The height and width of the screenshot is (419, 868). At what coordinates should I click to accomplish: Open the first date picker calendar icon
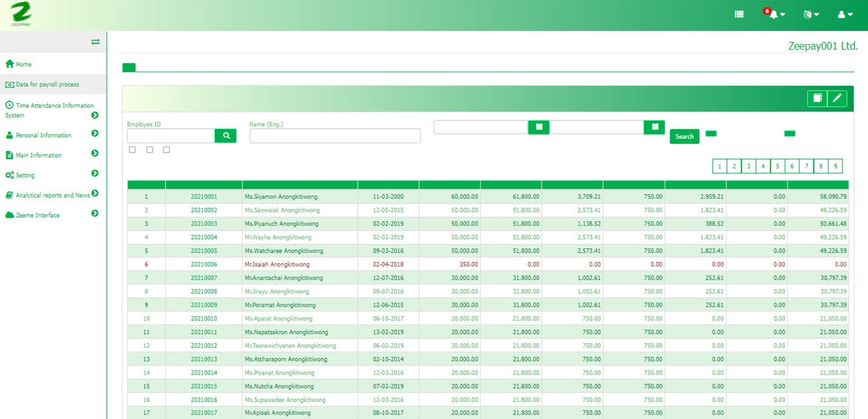point(539,127)
